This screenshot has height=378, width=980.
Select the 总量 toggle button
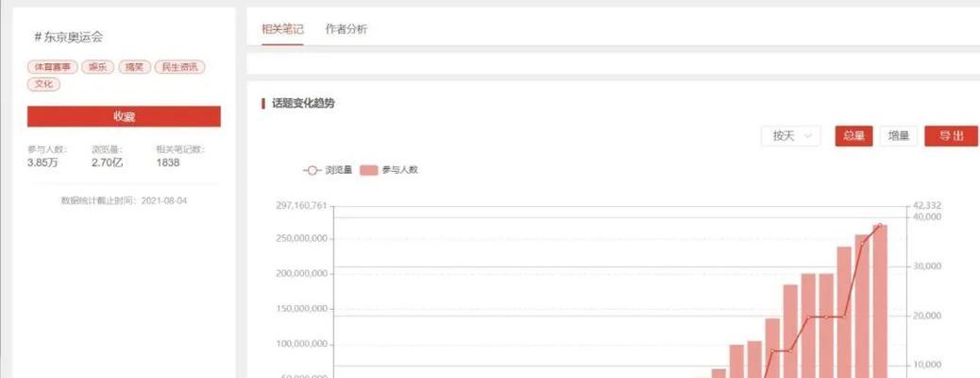(853, 136)
